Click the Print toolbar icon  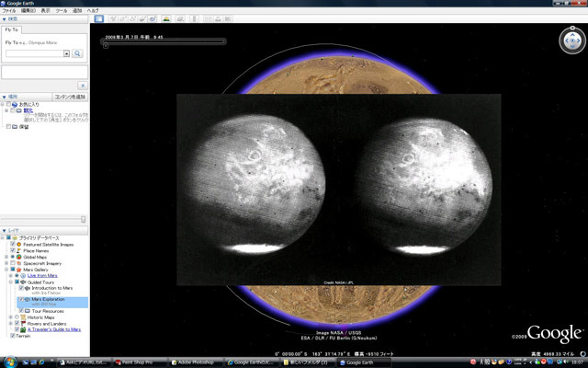point(218,18)
